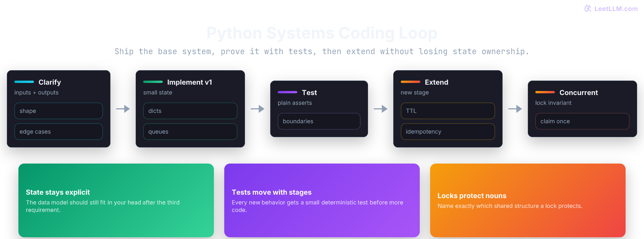Click the 'idempotency' pill
This screenshot has height=239, width=644.
pyautogui.click(x=448, y=132)
